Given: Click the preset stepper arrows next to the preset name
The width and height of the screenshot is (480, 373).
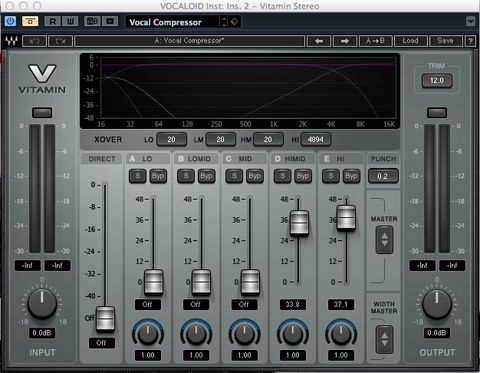Looking at the screenshot, I should tap(224, 22).
